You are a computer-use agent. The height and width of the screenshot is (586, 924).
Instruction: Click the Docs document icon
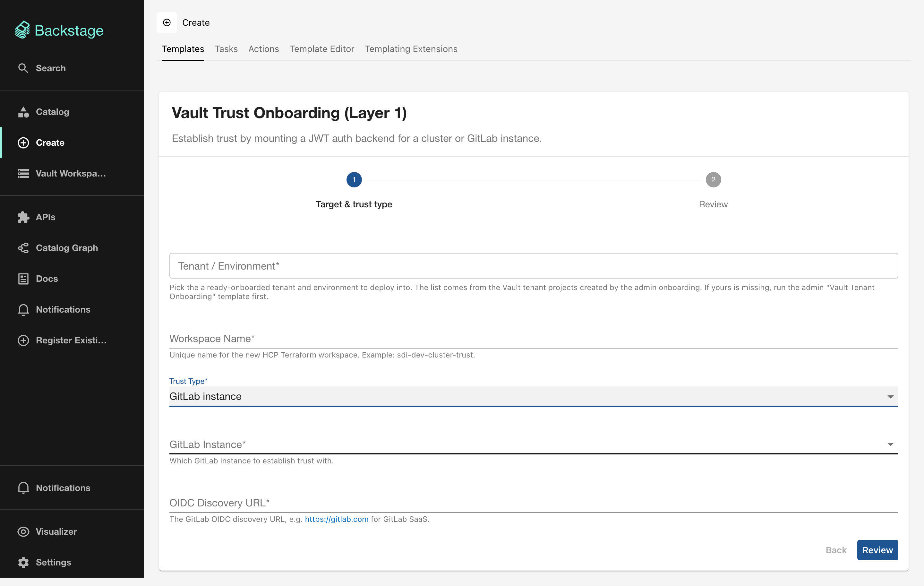23,279
